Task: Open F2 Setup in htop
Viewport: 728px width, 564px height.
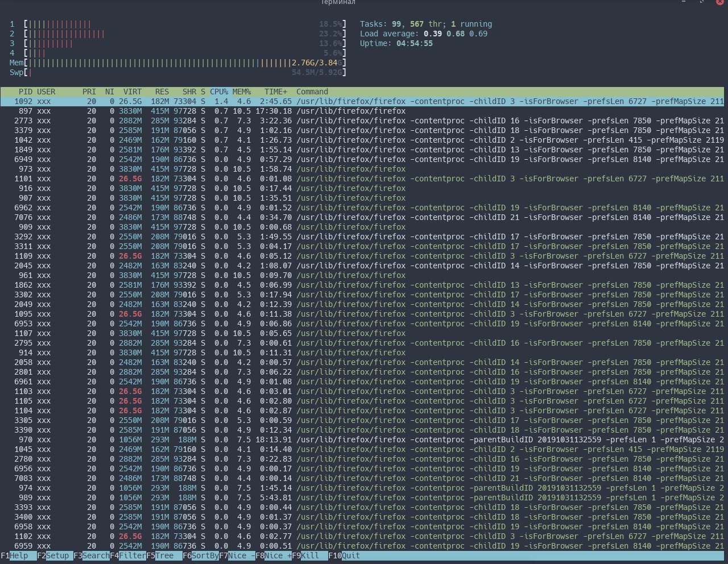Action: coord(55,555)
